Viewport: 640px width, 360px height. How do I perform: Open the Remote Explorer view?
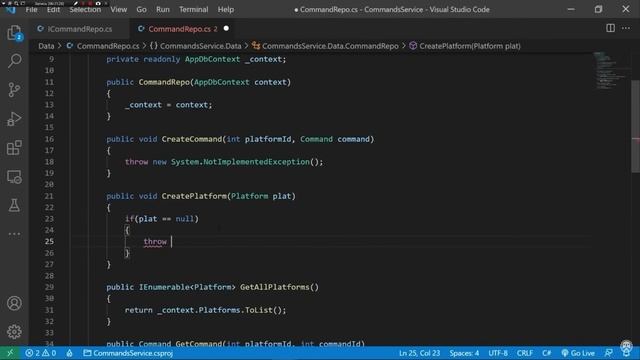(x=14, y=177)
